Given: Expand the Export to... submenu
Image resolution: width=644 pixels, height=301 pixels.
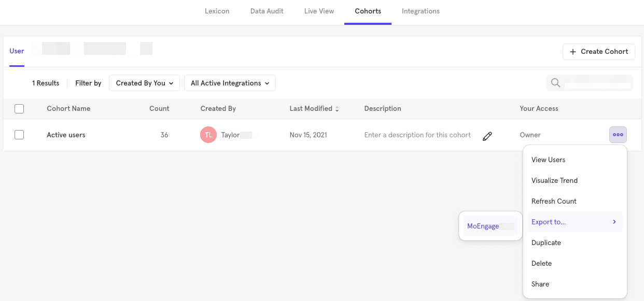Looking at the screenshot, I should coord(574,222).
